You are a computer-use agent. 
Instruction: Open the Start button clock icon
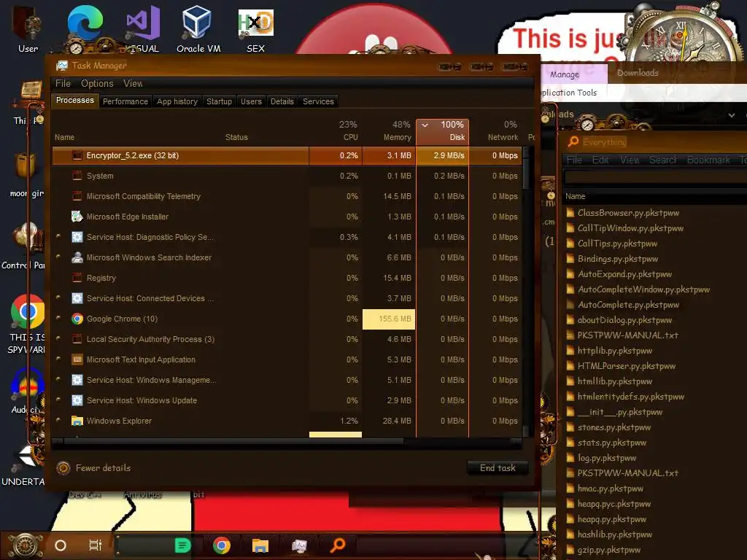(26, 545)
